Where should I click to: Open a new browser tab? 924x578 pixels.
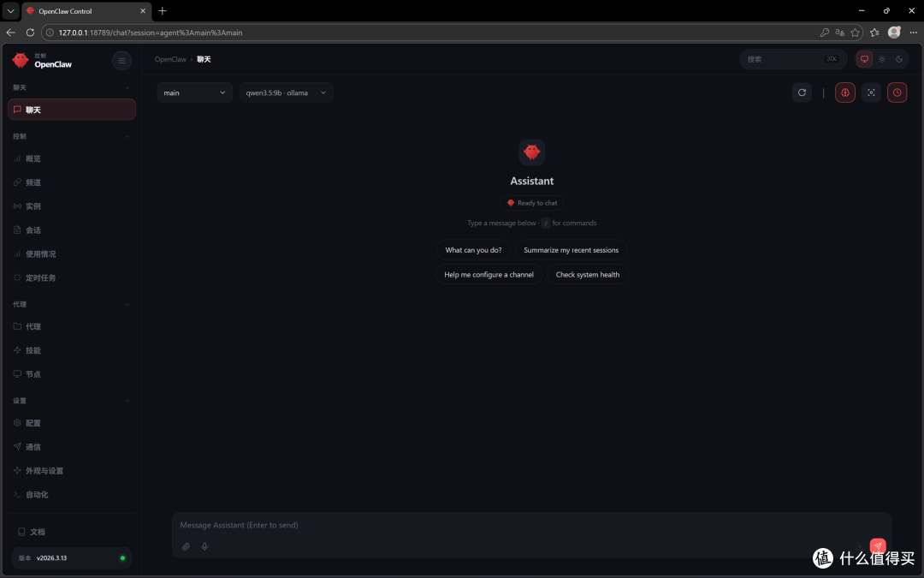pyautogui.click(x=162, y=10)
